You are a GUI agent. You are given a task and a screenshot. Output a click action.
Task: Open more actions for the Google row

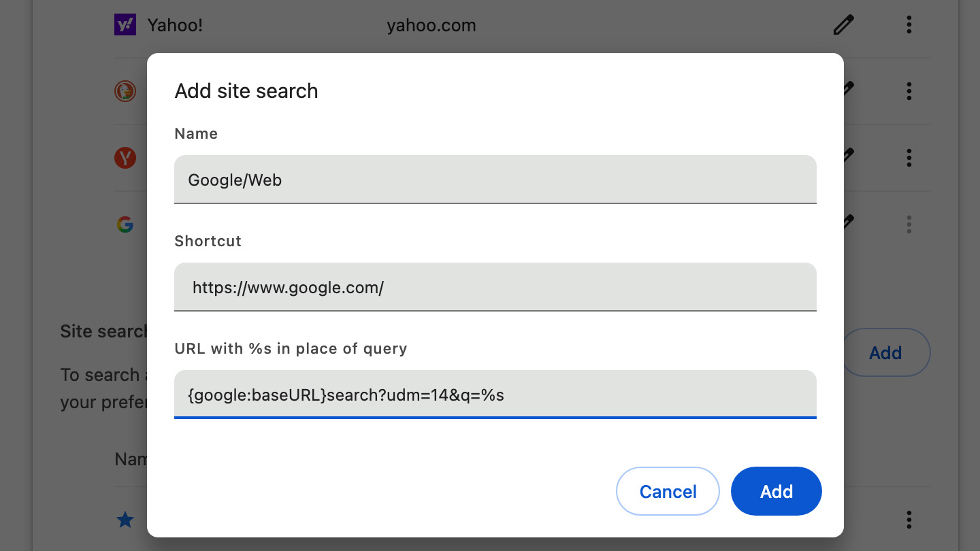pyautogui.click(x=909, y=224)
